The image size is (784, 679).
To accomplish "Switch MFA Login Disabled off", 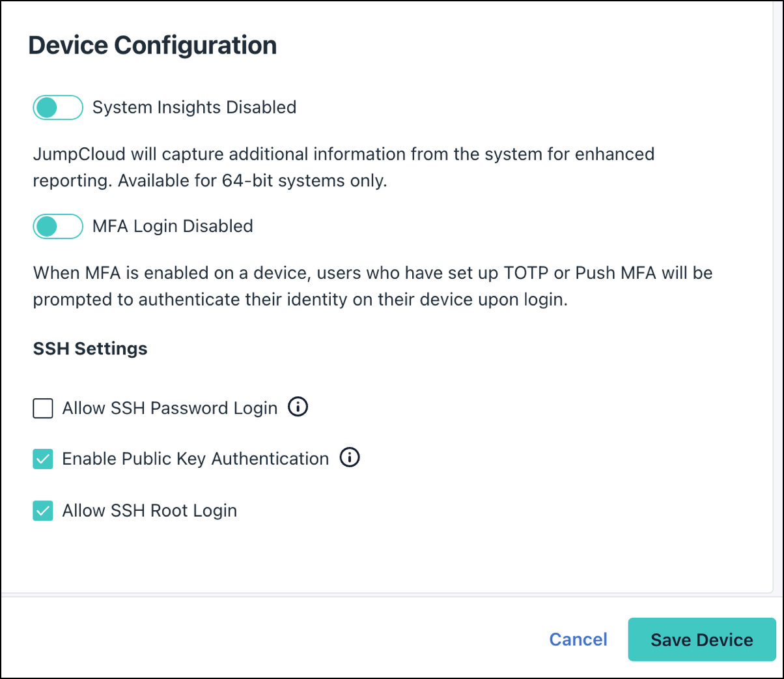I will (x=58, y=226).
